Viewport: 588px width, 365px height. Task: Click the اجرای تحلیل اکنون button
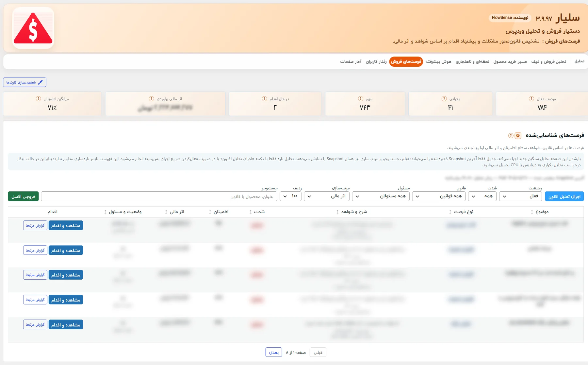pos(564,196)
